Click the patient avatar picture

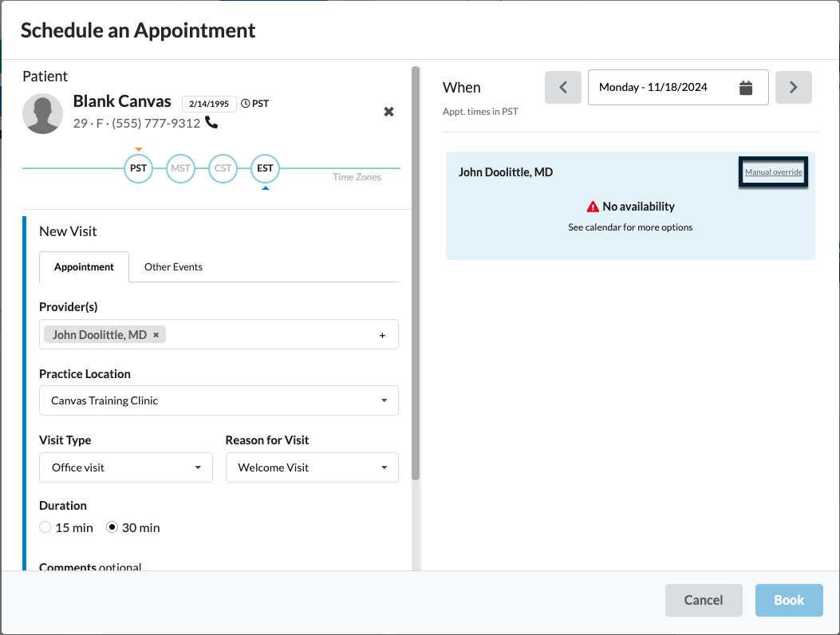[43, 113]
